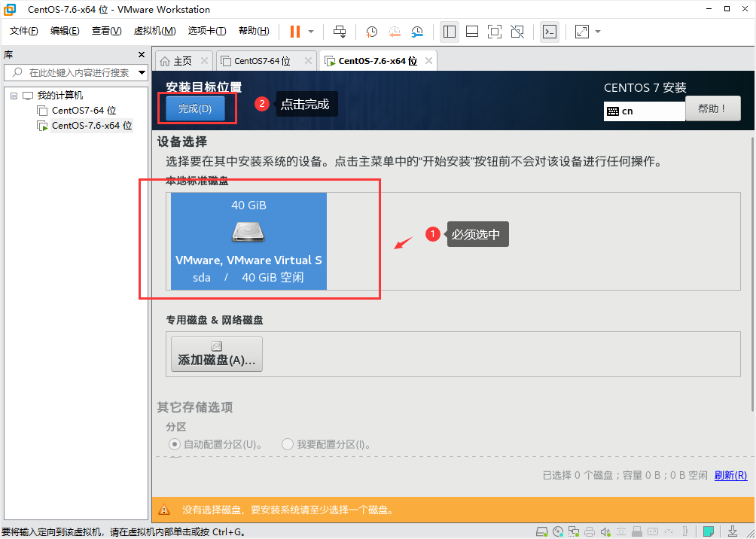Select CentOS7-64 位 in the library tree

tap(84, 111)
